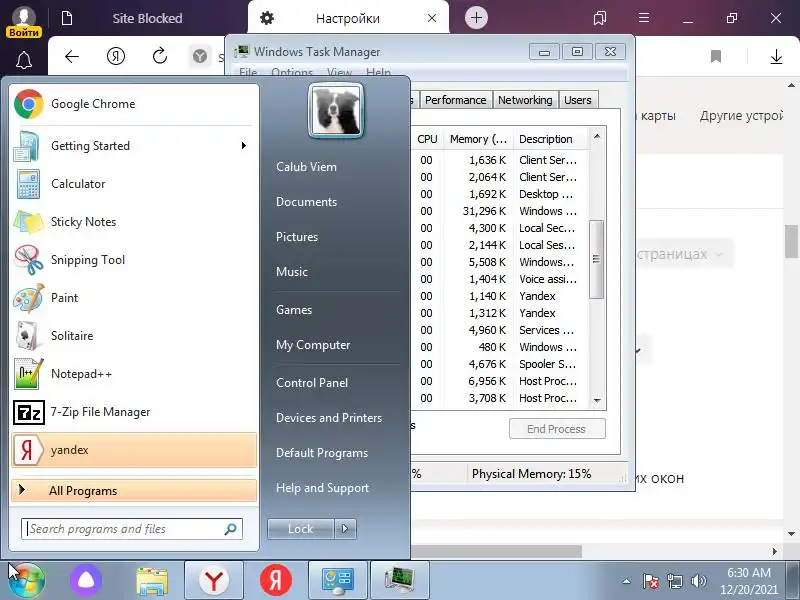The image size is (800, 600).
Task: Click the Yandex home button in toolbar
Action: point(116,56)
